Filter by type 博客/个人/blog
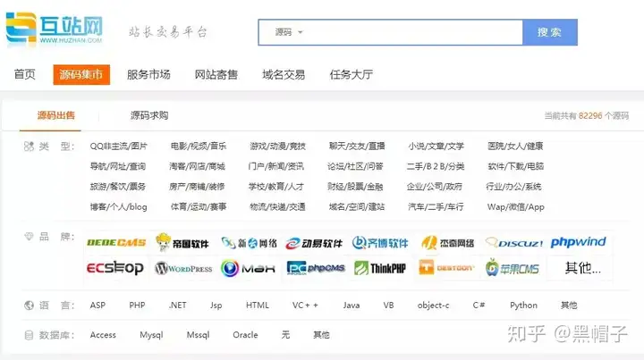This screenshot has height=360, width=644. click(x=118, y=207)
